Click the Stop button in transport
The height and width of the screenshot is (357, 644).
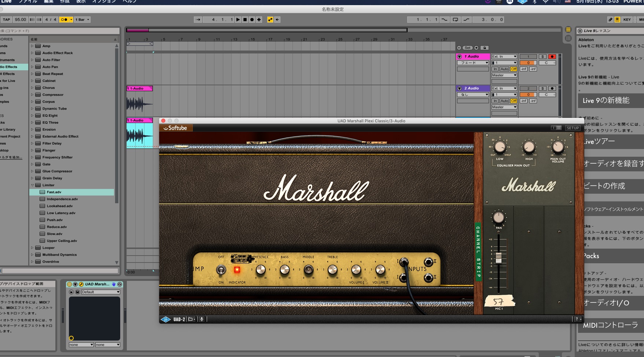245,20
